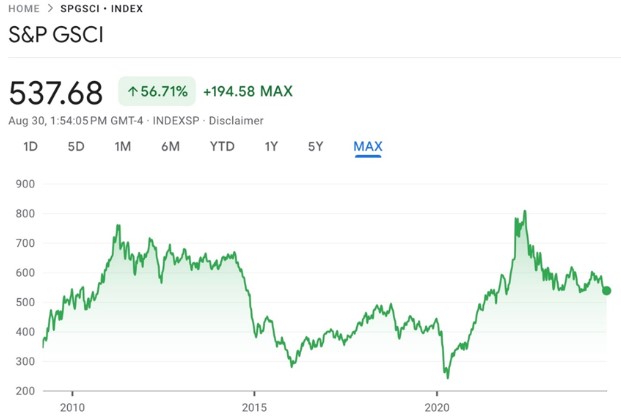Click the chart's highest peak near 800

pos(525,212)
